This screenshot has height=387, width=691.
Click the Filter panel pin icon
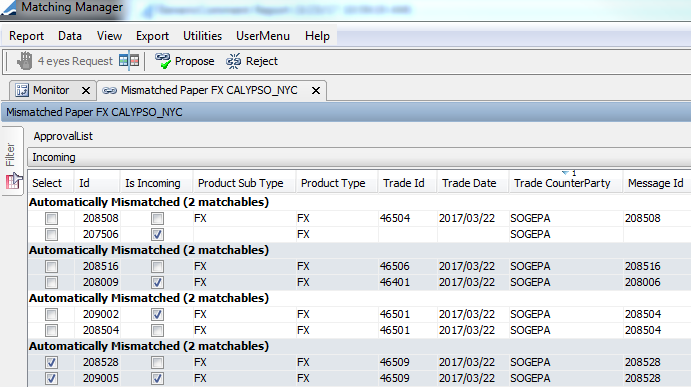coord(14,180)
